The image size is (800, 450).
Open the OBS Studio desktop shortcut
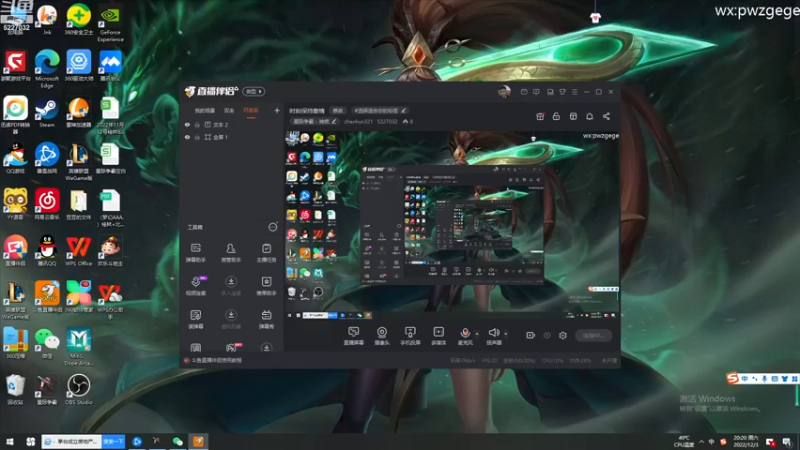(x=79, y=389)
